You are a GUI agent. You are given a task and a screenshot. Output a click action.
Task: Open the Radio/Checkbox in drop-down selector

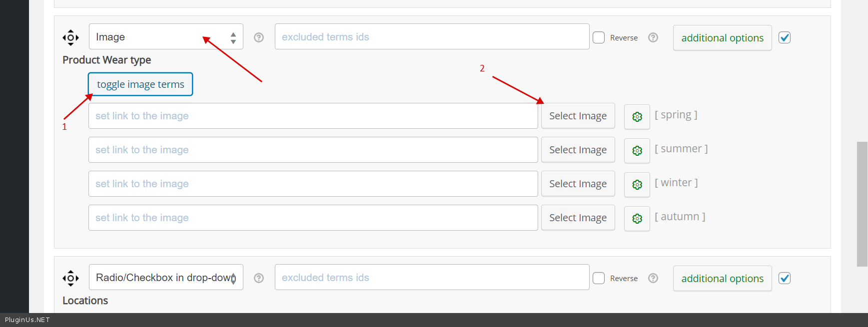coord(166,278)
